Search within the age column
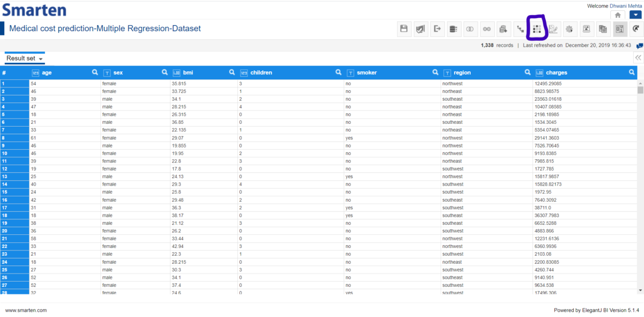The image size is (644, 317). click(x=95, y=72)
